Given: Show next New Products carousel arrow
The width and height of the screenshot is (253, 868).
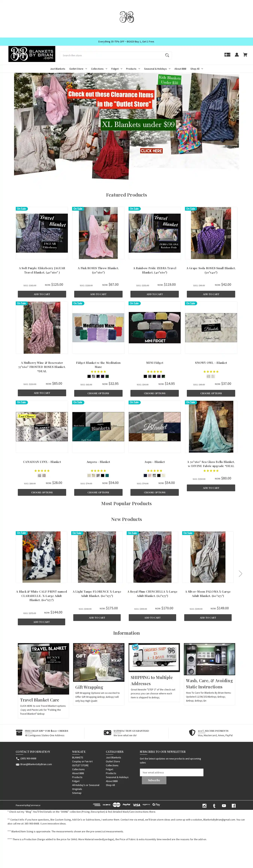Looking at the screenshot, I should (240, 573).
